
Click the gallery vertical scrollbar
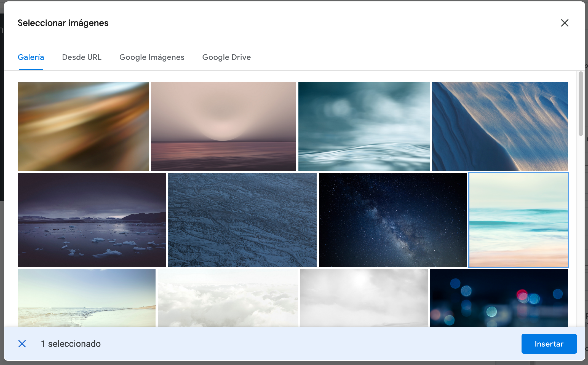(581, 104)
